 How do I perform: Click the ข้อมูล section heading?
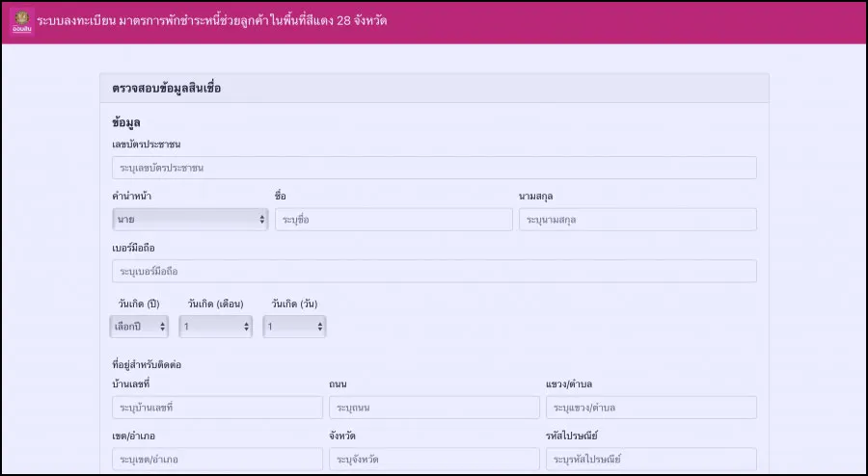tap(127, 123)
